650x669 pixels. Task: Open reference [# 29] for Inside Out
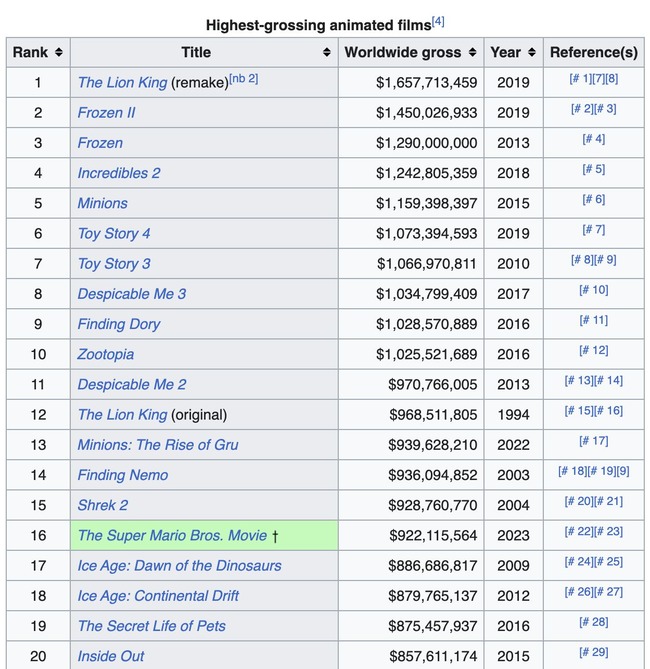click(594, 652)
